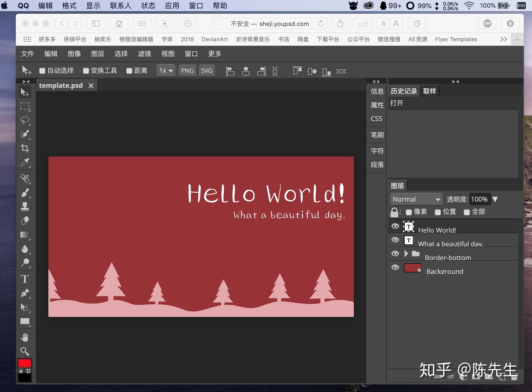
Task: Click the distribute horizontally icon
Action: pyautogui.click(x=341, y=71)
